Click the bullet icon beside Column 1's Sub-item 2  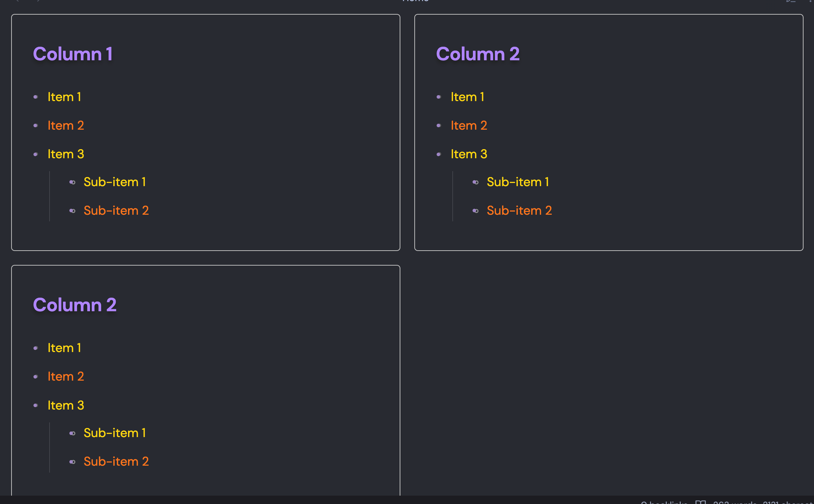coord(72,211)
